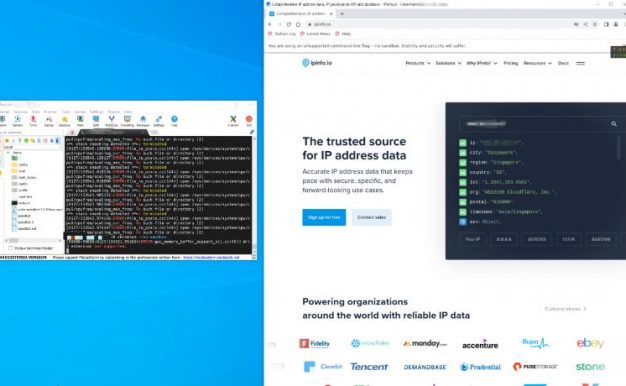Click the Fidelity logo

click(x=315, y=343)
